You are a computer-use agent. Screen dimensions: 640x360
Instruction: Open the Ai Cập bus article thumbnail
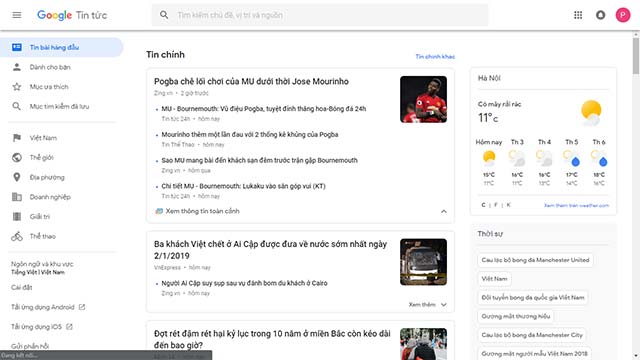423,262
